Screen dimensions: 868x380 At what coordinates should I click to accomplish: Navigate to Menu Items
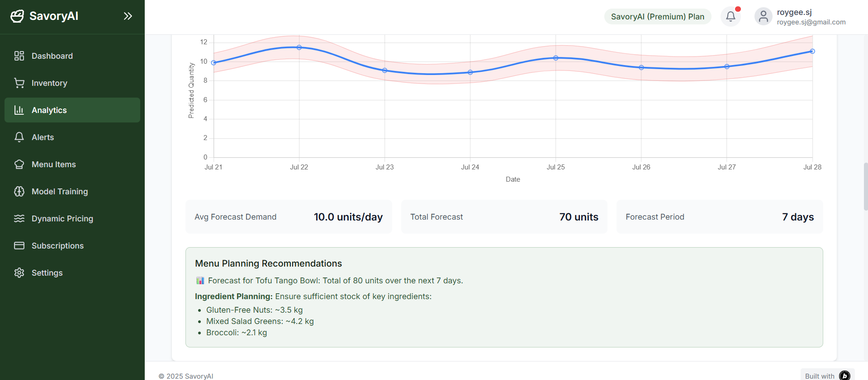[72, 164]
